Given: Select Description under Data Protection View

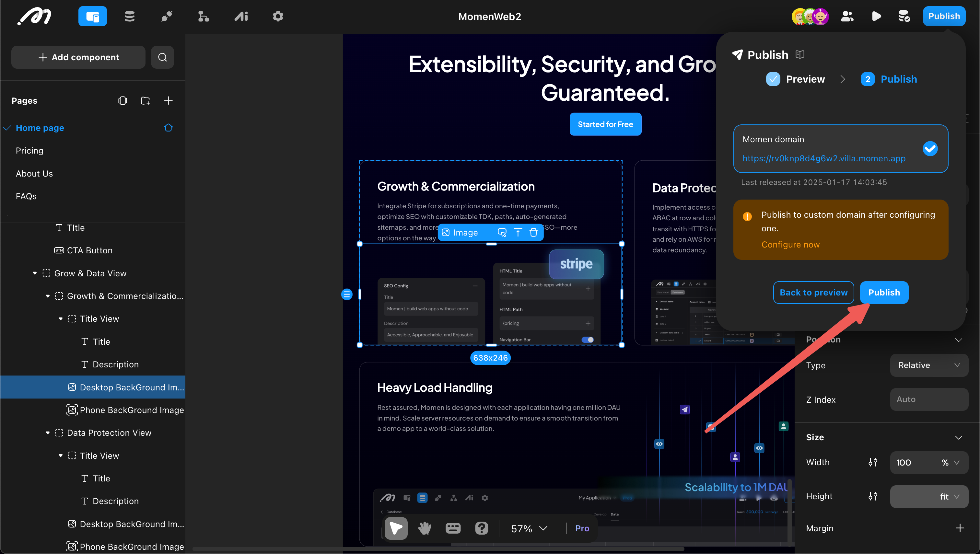Looking at the screenshot, I should pos(115,501).
